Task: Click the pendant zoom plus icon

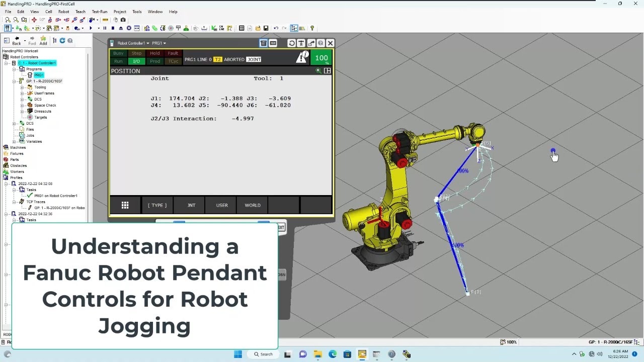Action: [318, 71]
